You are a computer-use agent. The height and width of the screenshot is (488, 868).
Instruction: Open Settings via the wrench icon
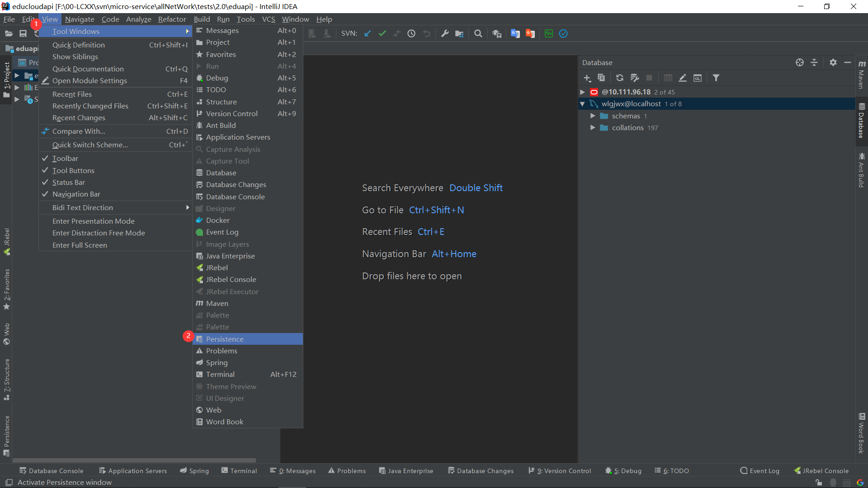pos(445,33)
